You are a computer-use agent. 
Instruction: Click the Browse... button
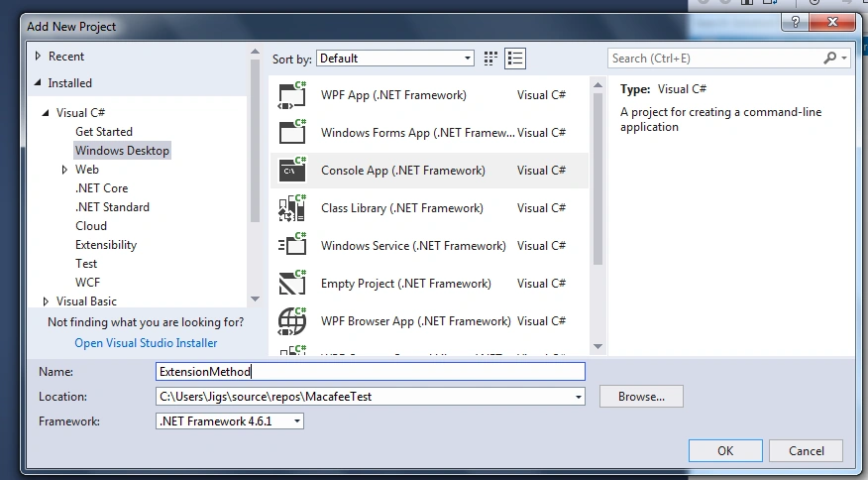click(x=641, y=397)
